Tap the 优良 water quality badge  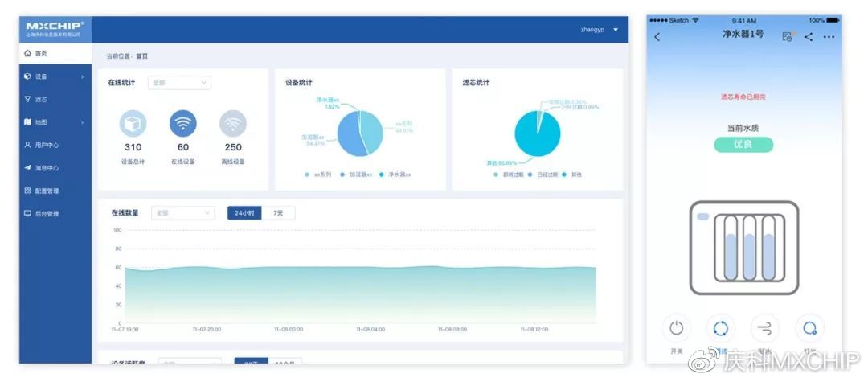pos(743,145)
